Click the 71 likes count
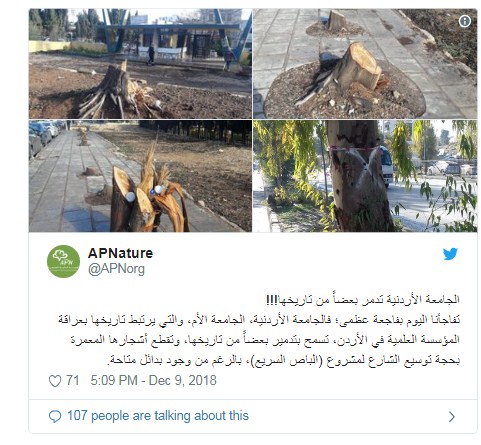481x445 pixels. (72, 380)
